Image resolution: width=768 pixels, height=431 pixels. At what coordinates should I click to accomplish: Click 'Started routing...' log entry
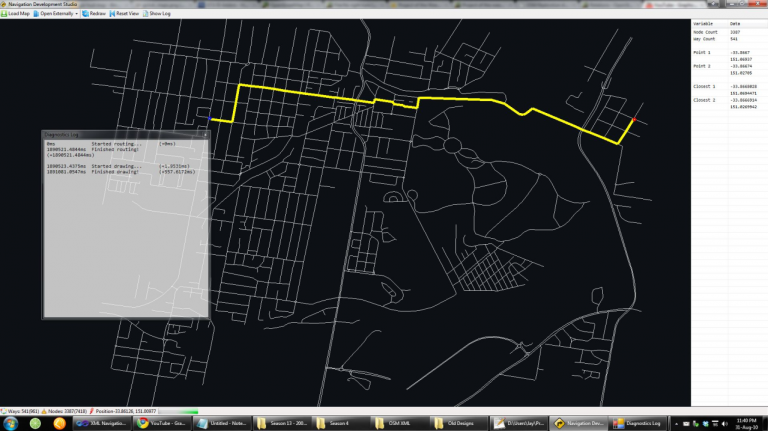coord(116,144)
